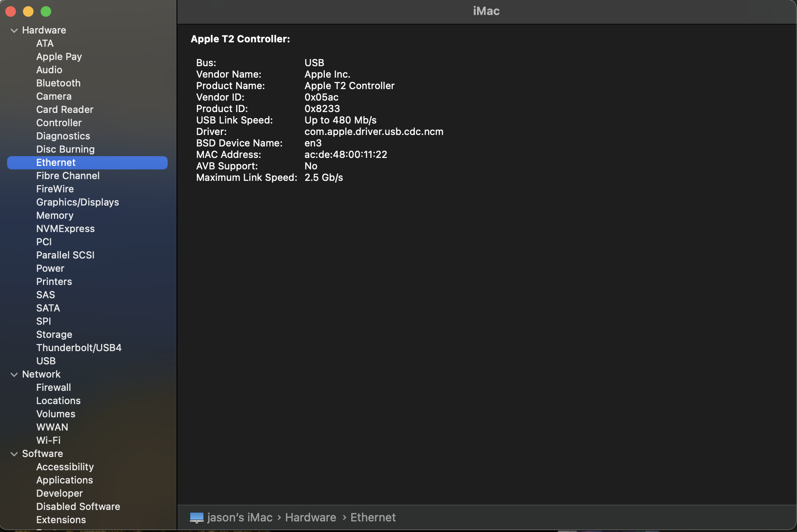This screenshot has height=532, width=797.
Task: Click Ethernet in the path bar
Action: coord(373,517)
